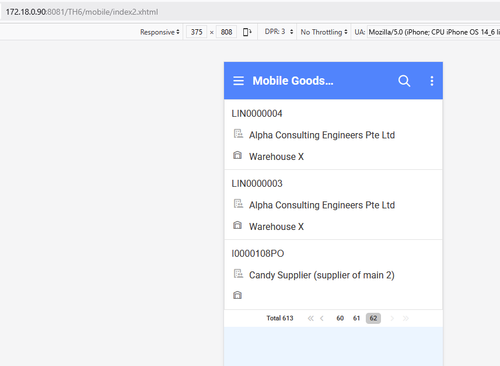Click warehouse icon in the LIN0000003 card
Image resolution: width=500 pixels, height=366 pixels.
[x=237, y=225]
